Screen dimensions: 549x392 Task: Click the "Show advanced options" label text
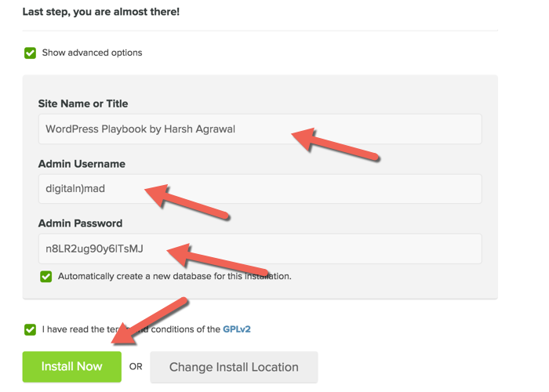tap(92, 53)
